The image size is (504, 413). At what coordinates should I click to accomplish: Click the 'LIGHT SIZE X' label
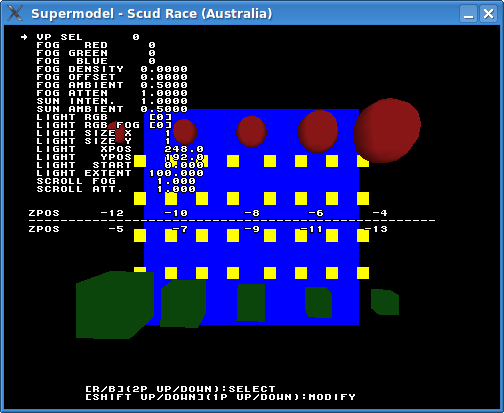coord(84,133)
